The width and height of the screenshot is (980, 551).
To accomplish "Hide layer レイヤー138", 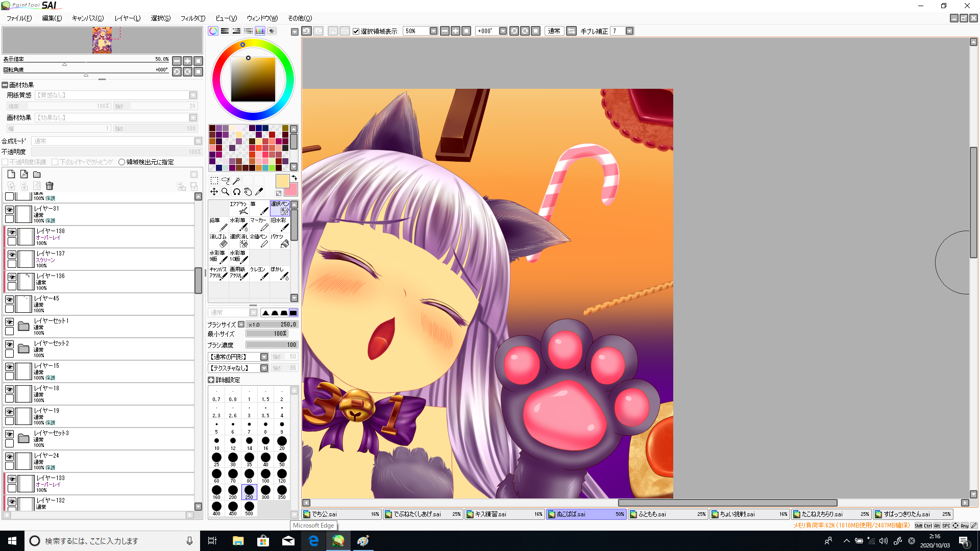I will coord(12,232).
